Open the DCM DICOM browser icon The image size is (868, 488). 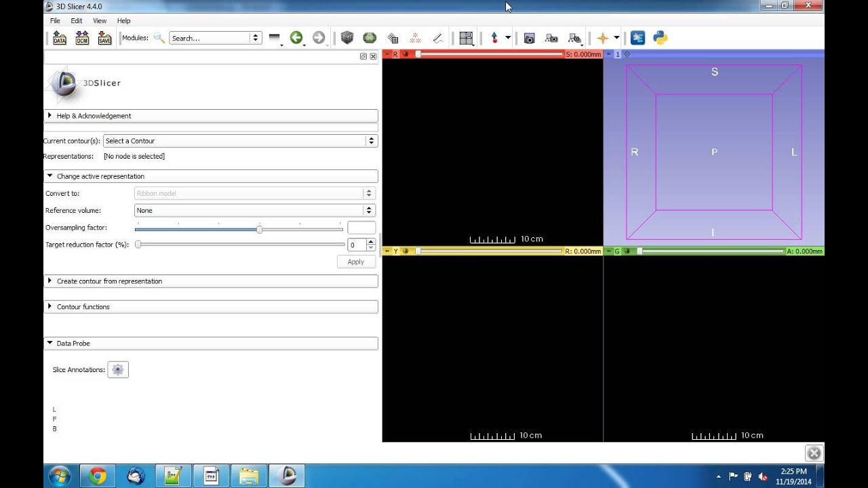pos(82,38)
